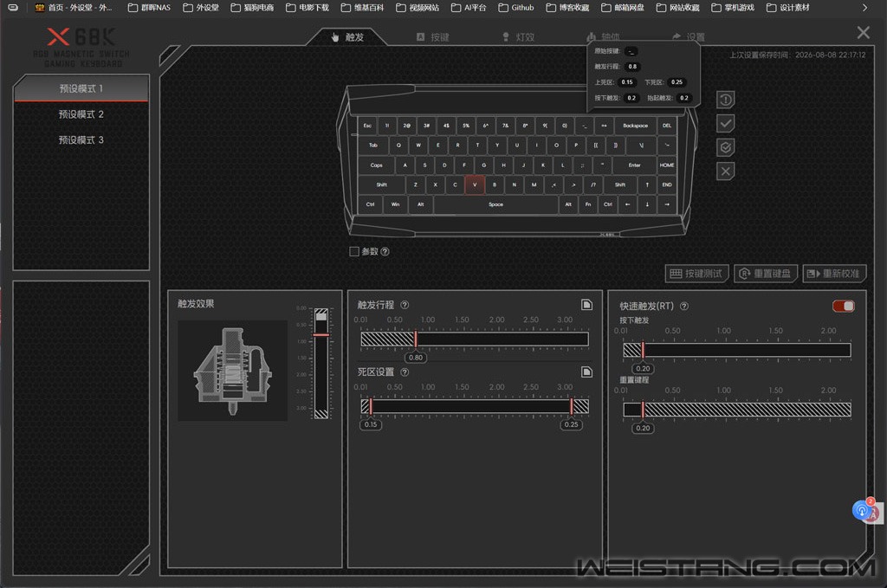Click the 触发行程 slider handle at 0.80
The width and height of the screenshot is (887, 588).
click(x=416, y=339)
